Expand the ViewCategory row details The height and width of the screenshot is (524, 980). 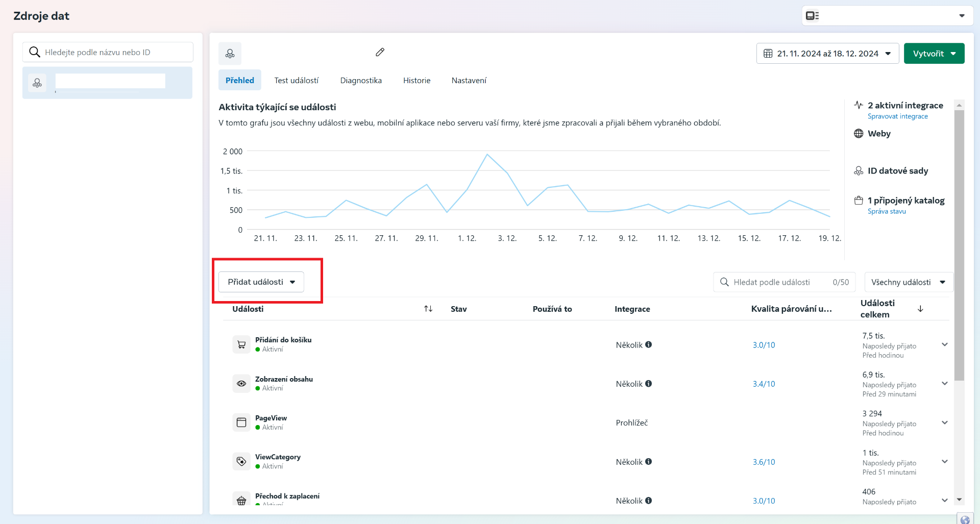tap(945, 462)
